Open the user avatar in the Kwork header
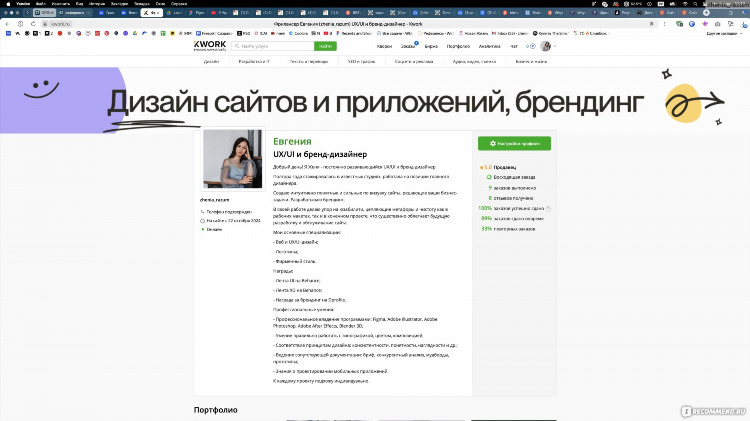Viewport: 750px width, 421px height. [545, 46]
